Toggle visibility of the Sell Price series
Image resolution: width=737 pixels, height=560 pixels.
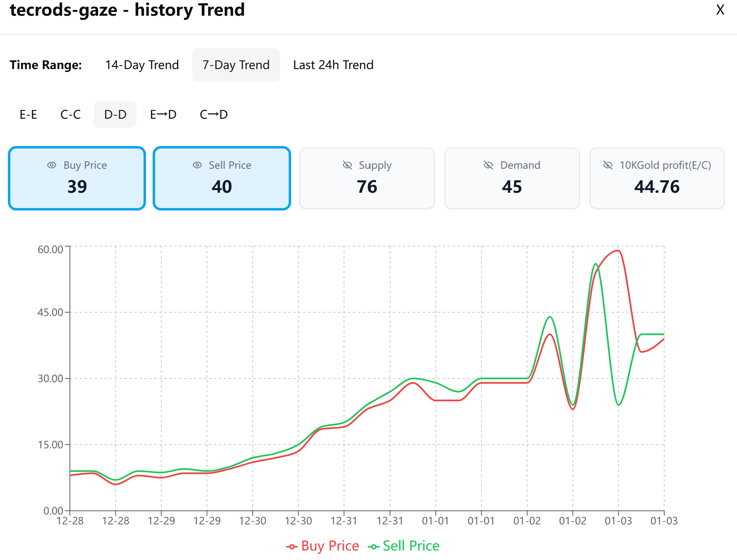222,178
